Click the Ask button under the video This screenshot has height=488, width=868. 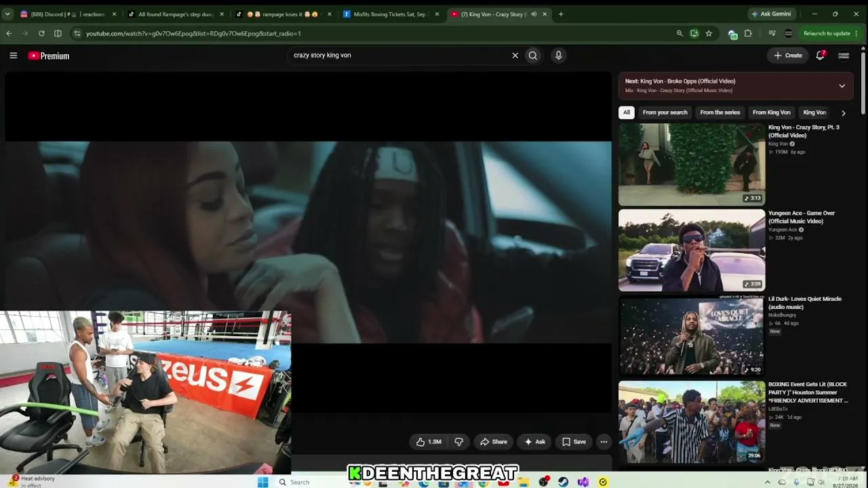534,442
